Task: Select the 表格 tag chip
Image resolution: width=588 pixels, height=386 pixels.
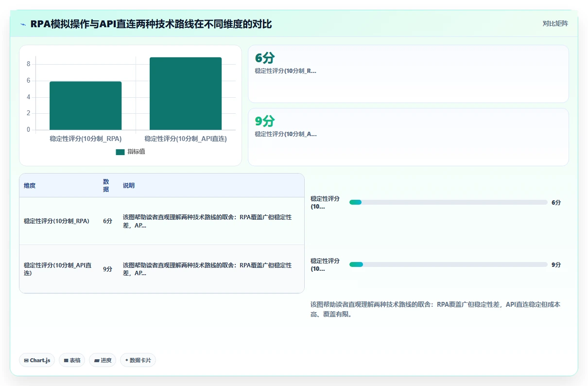Action: coord(72,360)
